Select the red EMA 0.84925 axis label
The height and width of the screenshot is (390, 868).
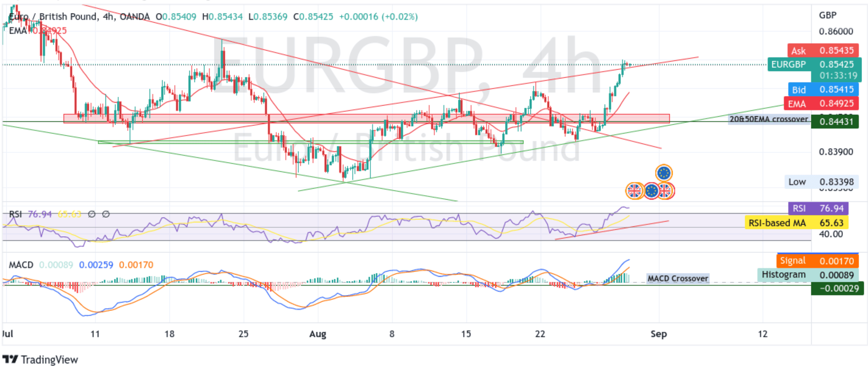point(821,104)
